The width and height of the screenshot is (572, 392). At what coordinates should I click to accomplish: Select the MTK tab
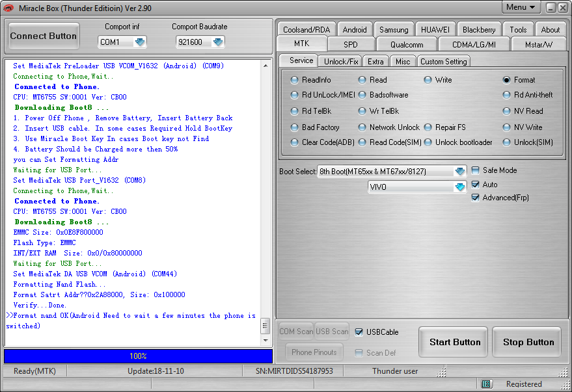click(302, 44)
